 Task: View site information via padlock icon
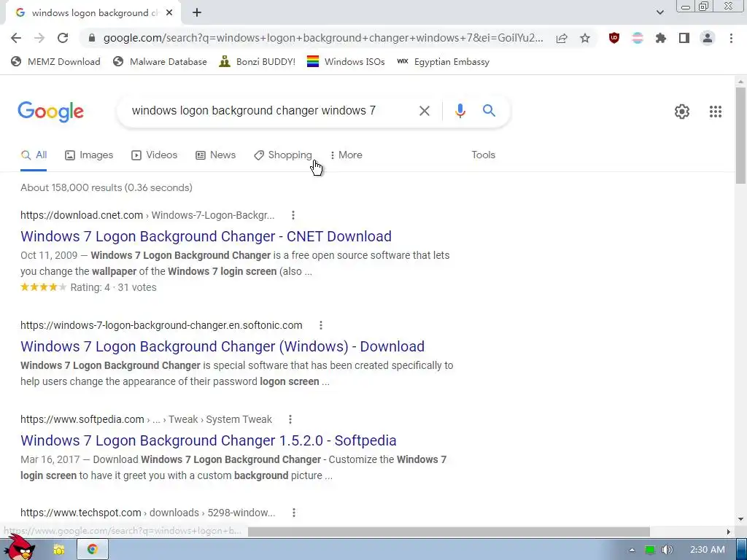[x=93, y=38]
